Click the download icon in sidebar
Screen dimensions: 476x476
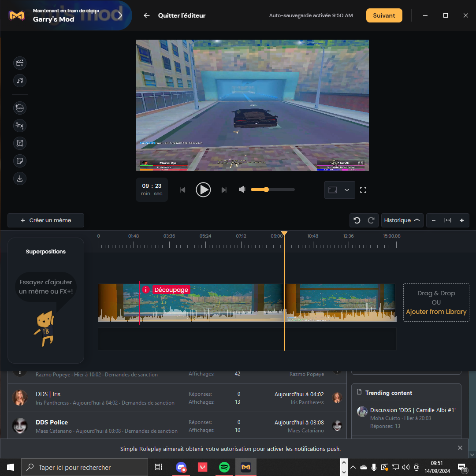point(20,178)
